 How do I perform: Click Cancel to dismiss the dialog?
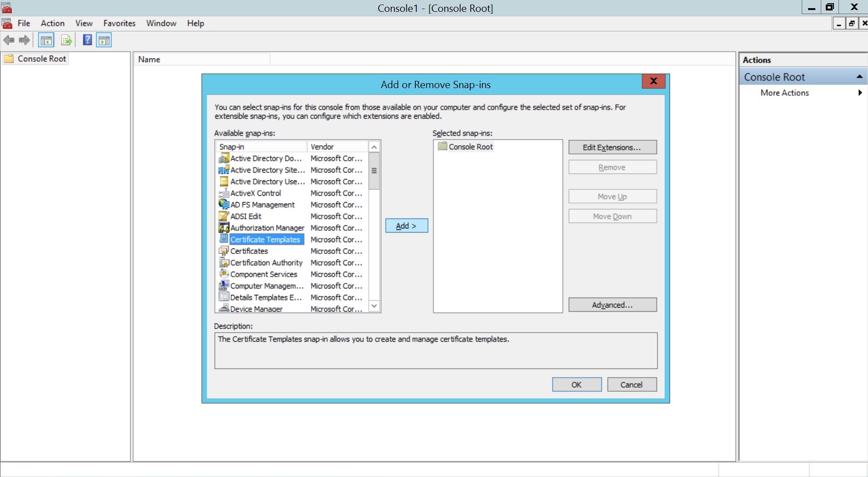(x=631, y=384)
